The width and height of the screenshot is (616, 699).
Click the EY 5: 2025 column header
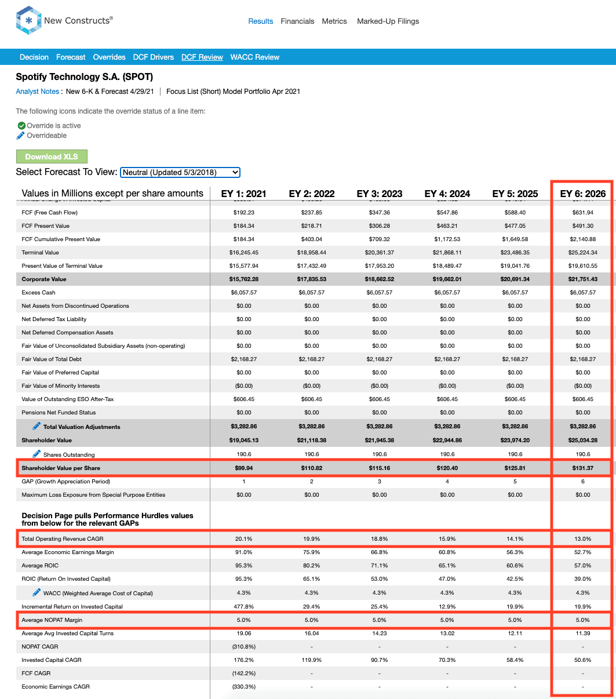(515, 194)
